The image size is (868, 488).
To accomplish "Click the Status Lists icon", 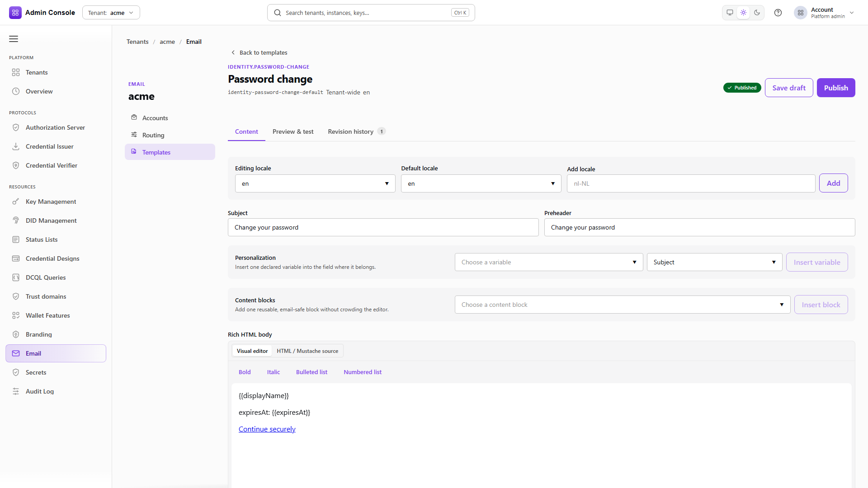I will click(x=16, y=239).
